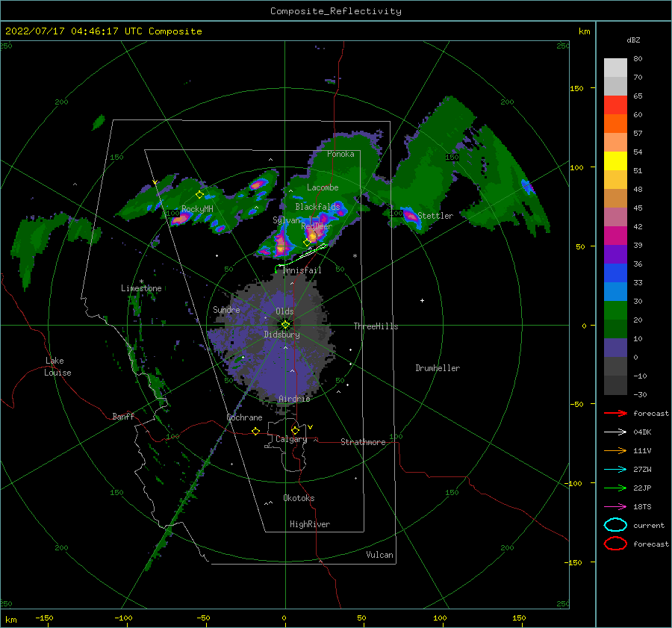Select the white 04DK arrow legend entry
The height and width of the screenshot is (628, 672).
coord(615,432)
